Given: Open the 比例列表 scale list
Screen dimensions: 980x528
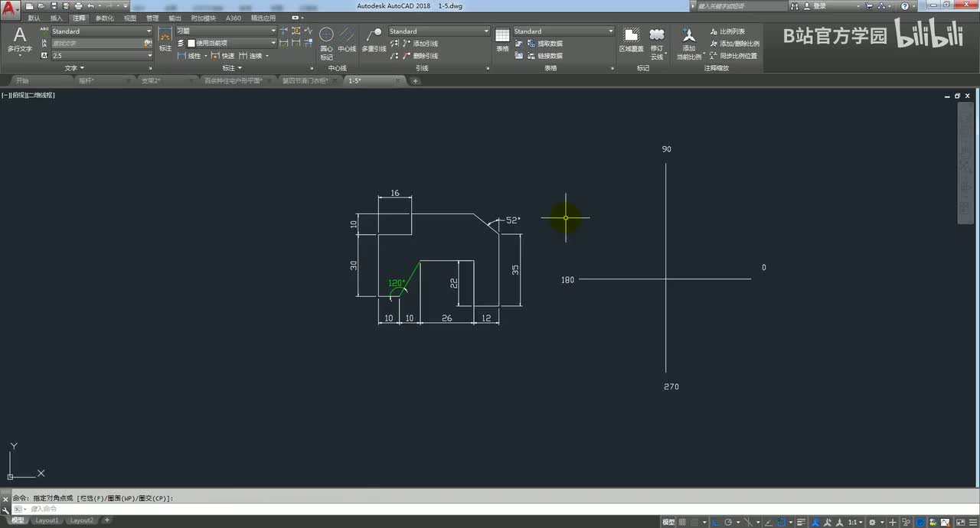Looking at the screenshot, I should click(727, 31).
